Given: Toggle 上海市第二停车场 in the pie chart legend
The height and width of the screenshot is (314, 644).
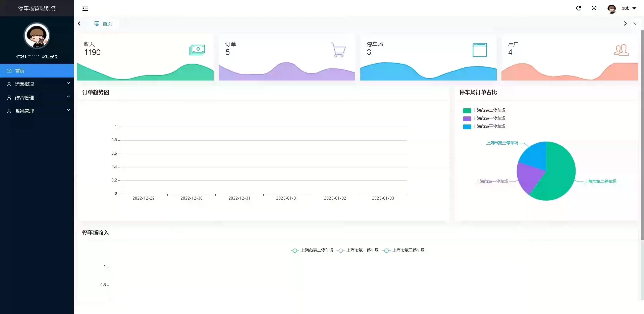Looking at the screenshot, I should point(484,110).
